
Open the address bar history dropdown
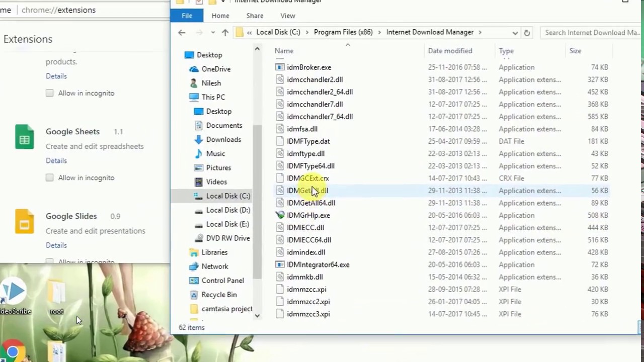click(515, 33)
